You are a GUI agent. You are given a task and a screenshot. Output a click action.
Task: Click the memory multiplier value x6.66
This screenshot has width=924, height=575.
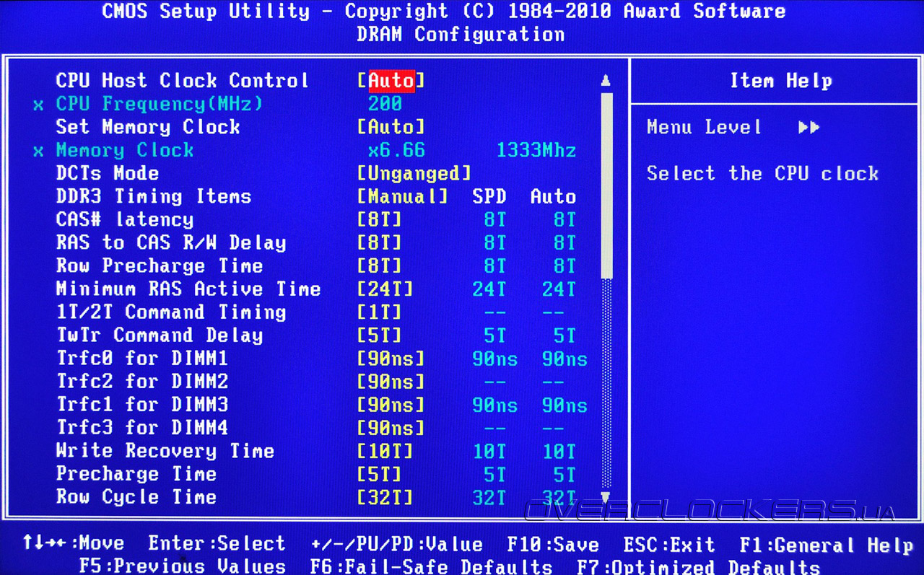[x=396, y=150]
